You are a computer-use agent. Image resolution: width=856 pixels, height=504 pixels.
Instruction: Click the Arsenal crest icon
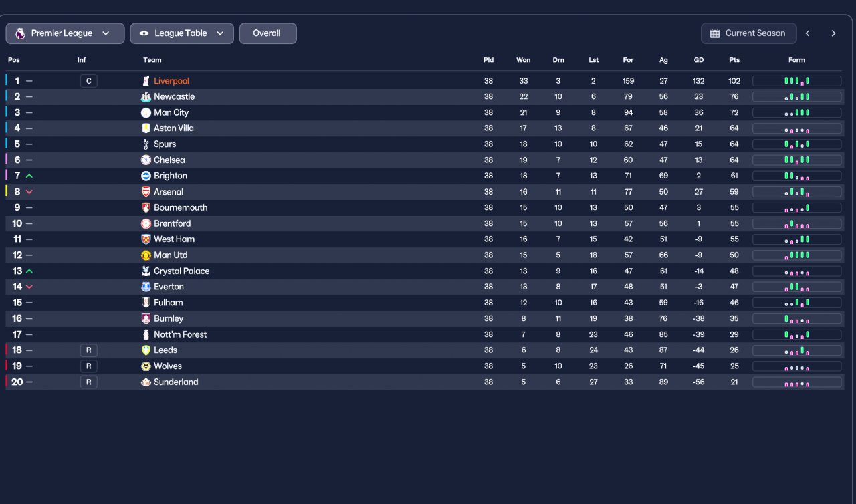coord(146,192)
